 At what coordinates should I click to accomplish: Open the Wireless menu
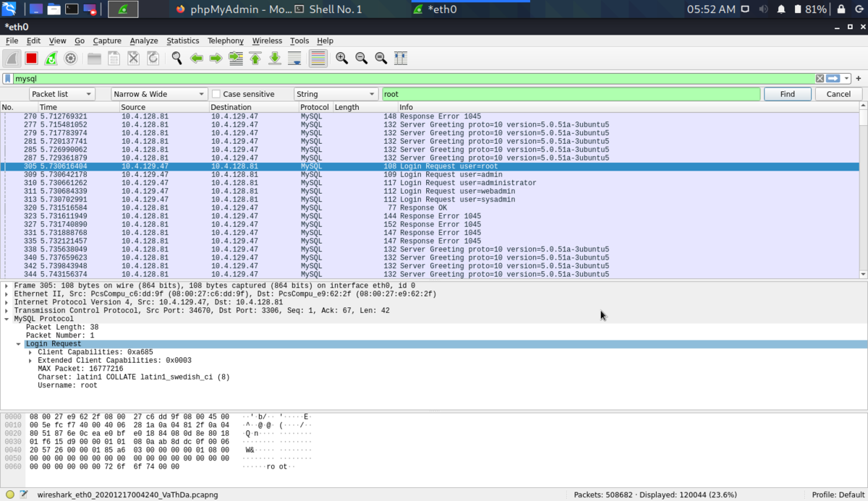tap(267, 41)
